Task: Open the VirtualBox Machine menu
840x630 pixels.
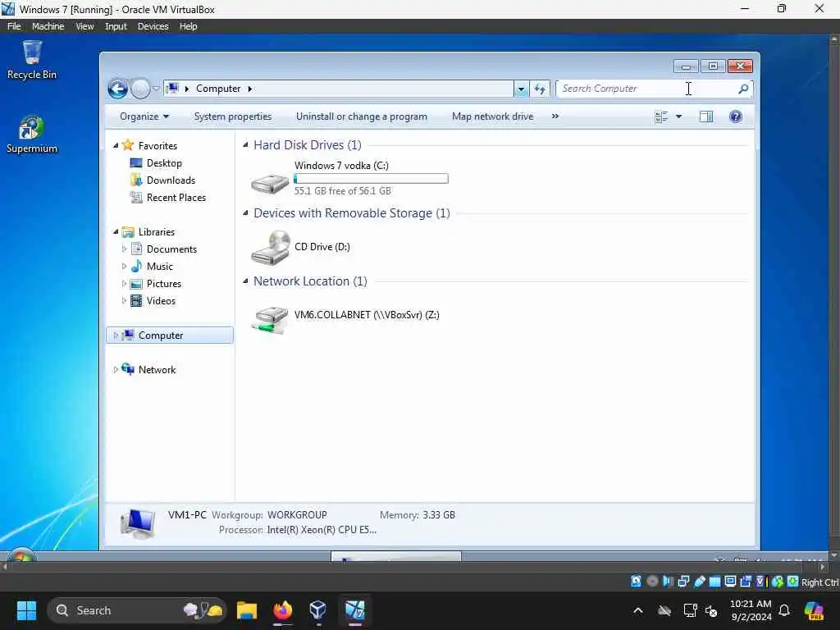Action: point(48,26)
